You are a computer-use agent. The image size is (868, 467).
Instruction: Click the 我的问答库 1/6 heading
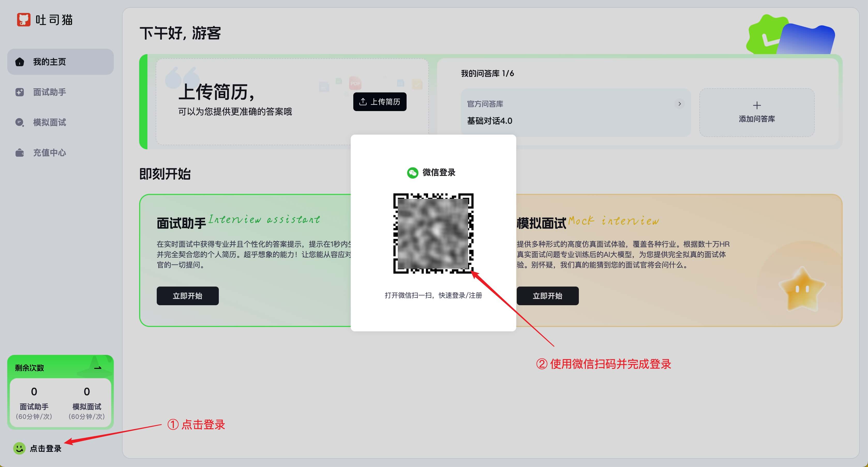[487, 73]
